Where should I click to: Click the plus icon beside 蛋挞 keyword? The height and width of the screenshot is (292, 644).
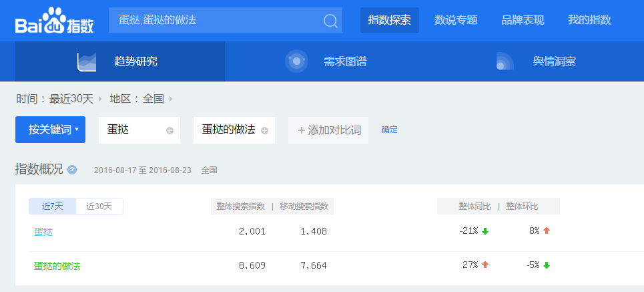pyautogui.click(x=170, y=131)
